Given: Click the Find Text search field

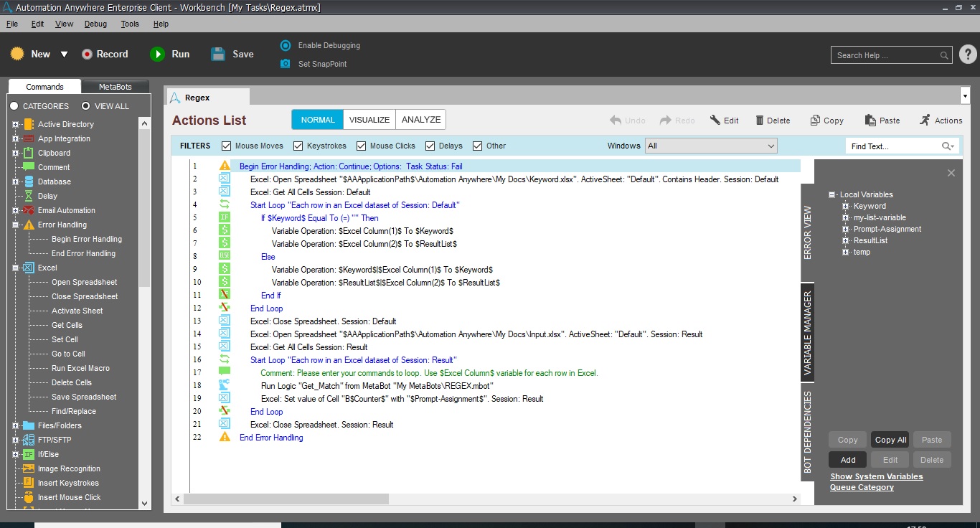Looking at the screenshot, I should [893, 146].
